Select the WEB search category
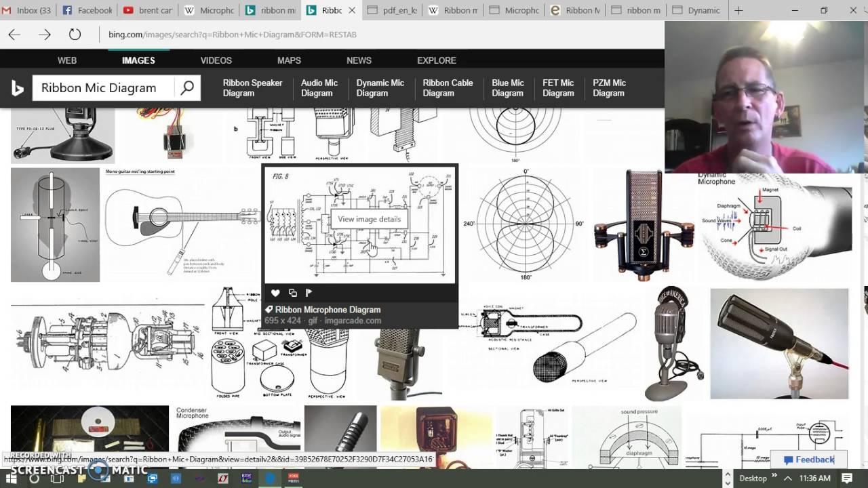This screenshot has height=488, width=868. coord(67,60)
